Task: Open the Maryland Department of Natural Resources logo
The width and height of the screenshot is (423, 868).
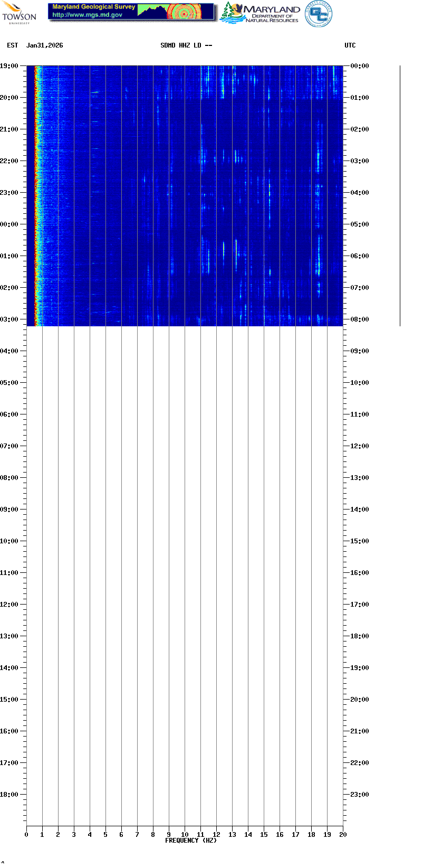Action: point(259,13)
